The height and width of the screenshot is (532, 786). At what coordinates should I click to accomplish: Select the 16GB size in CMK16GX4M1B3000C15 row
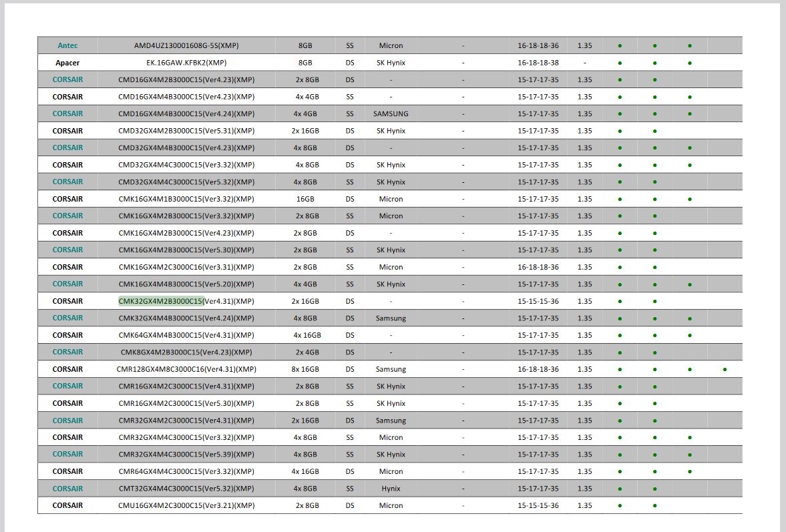pyautogui.click(x=305, y=199)
